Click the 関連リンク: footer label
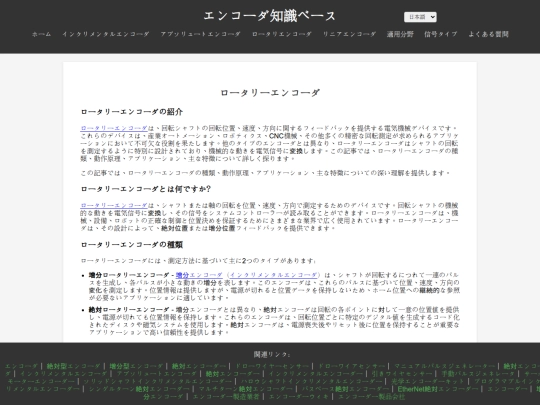 click(x=272, y=354)
